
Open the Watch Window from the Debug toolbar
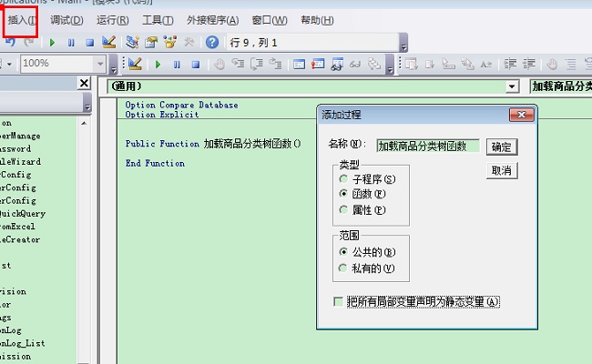(x=337, y=64)
